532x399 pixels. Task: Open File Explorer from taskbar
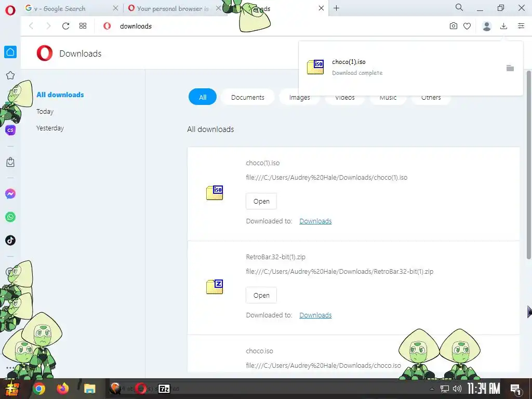pos(89,389)
